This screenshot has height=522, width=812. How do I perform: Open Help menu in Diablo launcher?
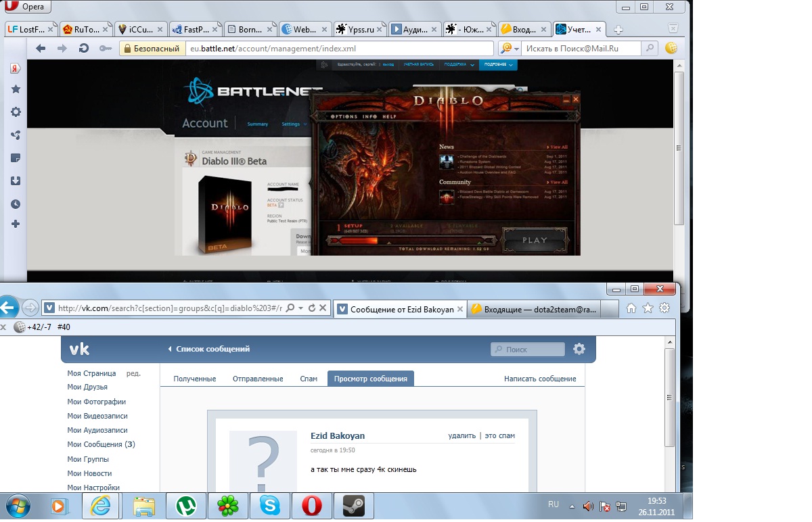[x=390, y=117]
